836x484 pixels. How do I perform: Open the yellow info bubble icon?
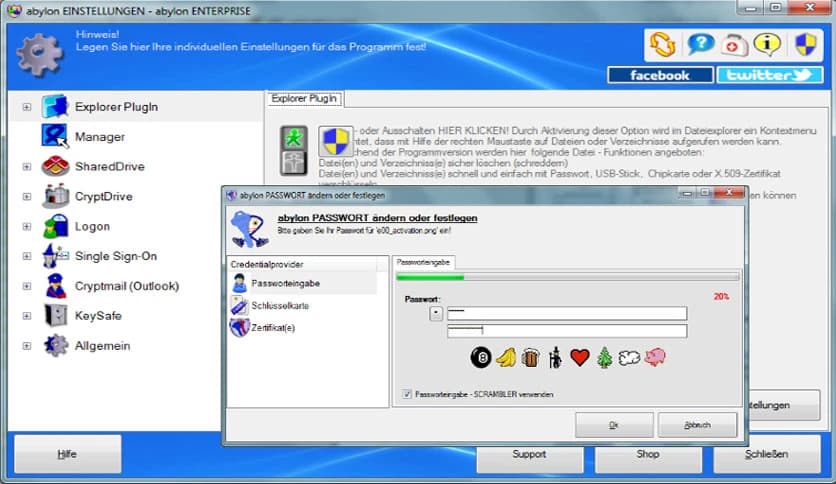pyautogui.click(x=768, y=45)
